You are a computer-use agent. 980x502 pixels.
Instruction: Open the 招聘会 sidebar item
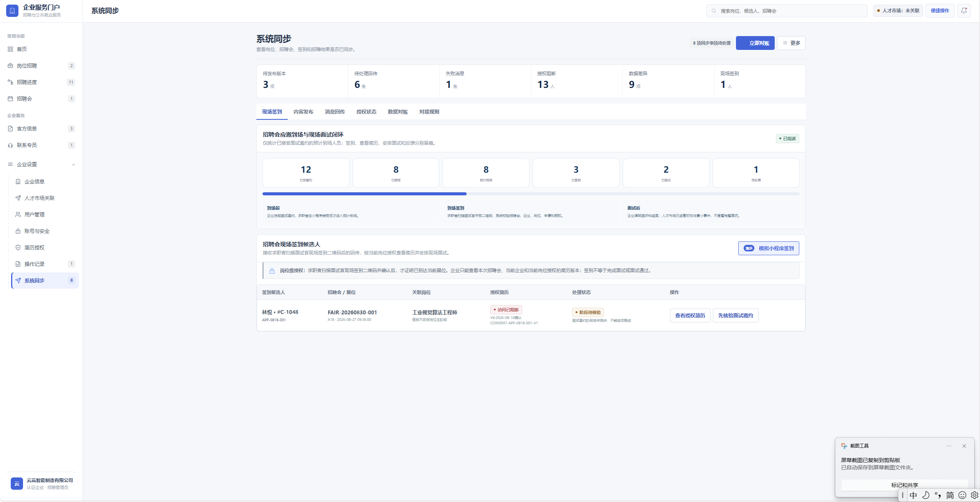click(41, 99)
